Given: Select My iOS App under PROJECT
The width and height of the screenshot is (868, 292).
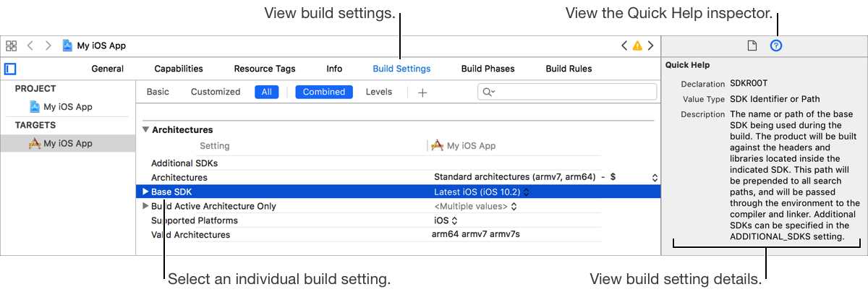Looking at the screenshot, I should click(67, 107).
